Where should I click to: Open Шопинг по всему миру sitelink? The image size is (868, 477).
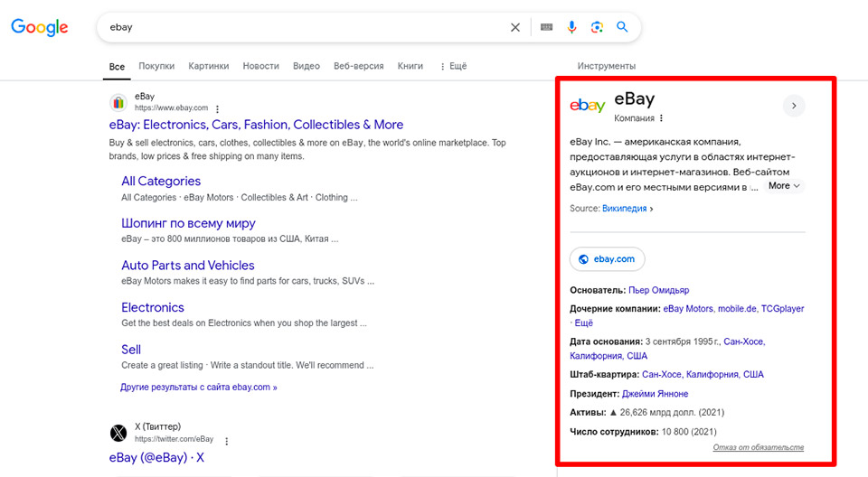coord(188,223)
